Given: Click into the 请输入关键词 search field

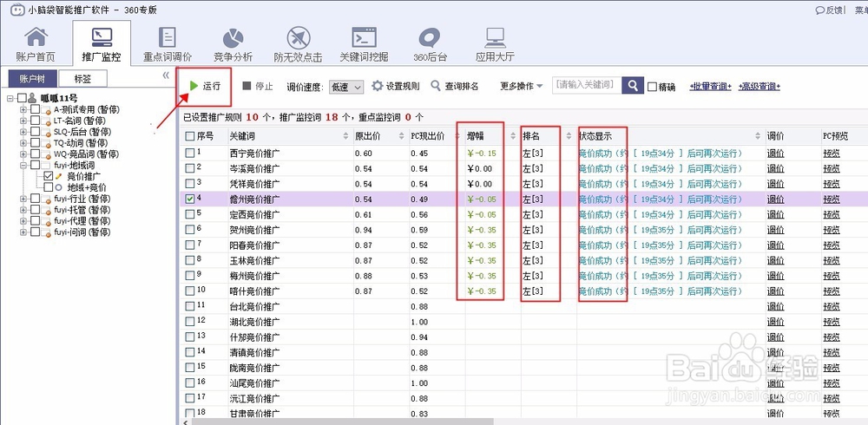Looking at the screenshot, I should (x=587, y=85).
